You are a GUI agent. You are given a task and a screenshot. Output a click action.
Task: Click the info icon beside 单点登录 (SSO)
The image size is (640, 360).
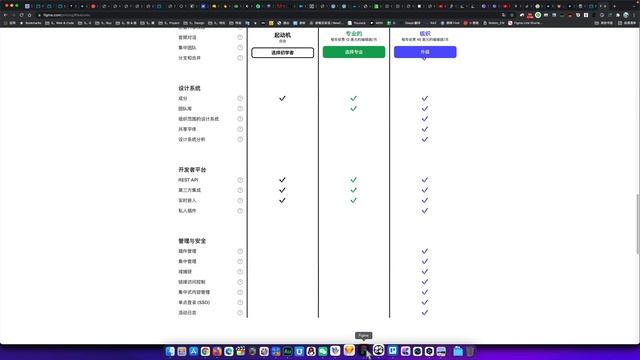pos(240,302)
